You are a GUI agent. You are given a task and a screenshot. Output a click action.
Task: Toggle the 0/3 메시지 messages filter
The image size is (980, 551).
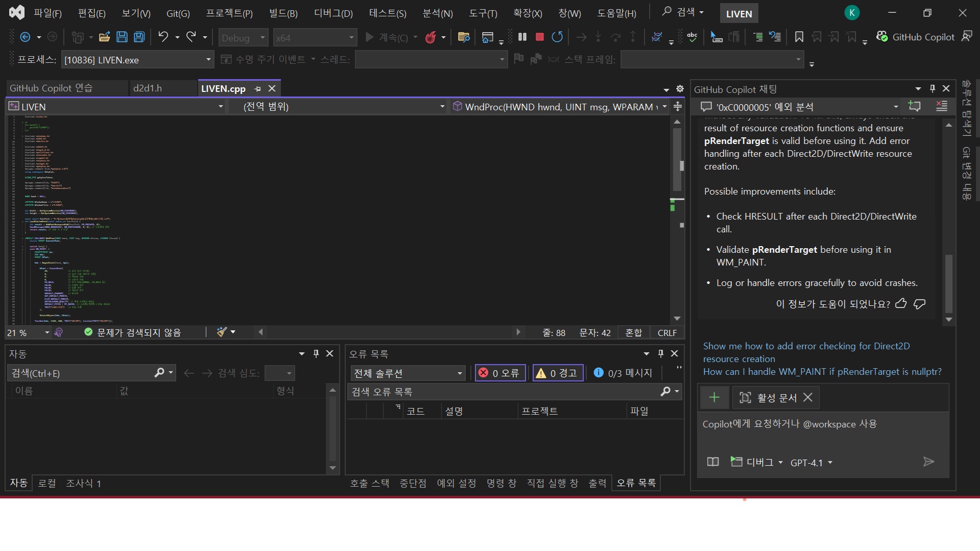(623, 373)
